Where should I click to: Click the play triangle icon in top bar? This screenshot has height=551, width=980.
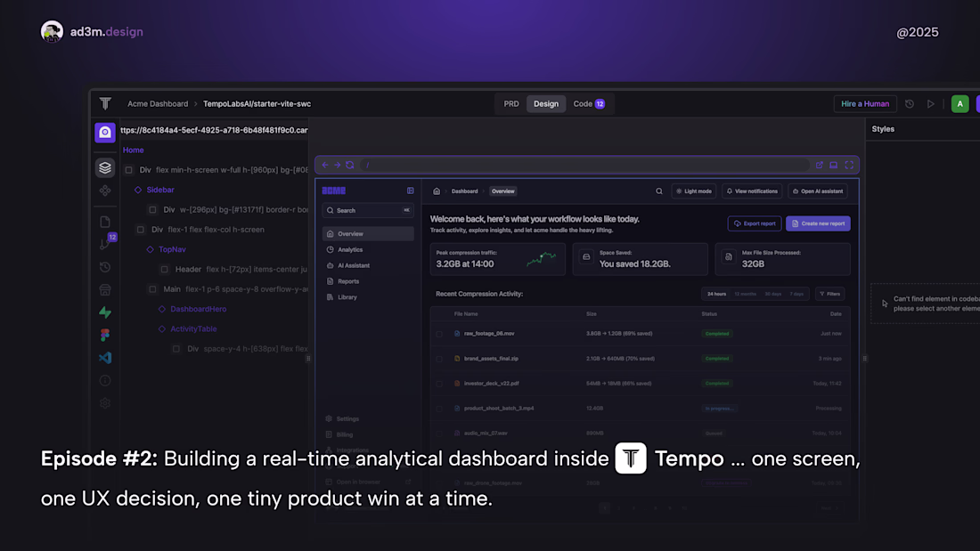pos(931,104)
